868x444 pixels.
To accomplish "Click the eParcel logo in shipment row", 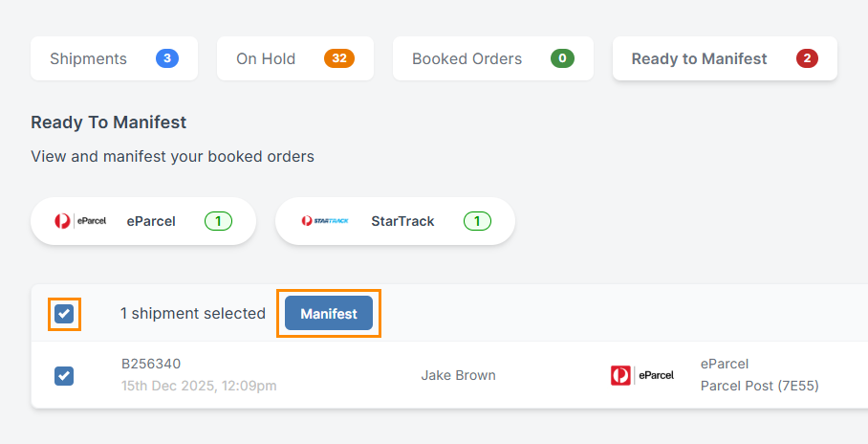I will [x=640, y=375].
